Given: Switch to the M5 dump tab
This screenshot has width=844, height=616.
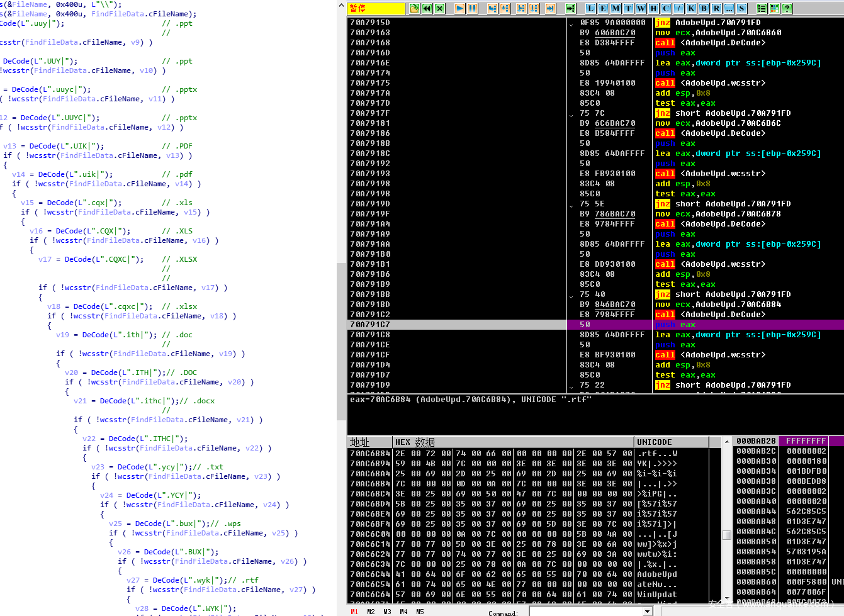Looking at the screenshot, I should (x=420, y=612).
